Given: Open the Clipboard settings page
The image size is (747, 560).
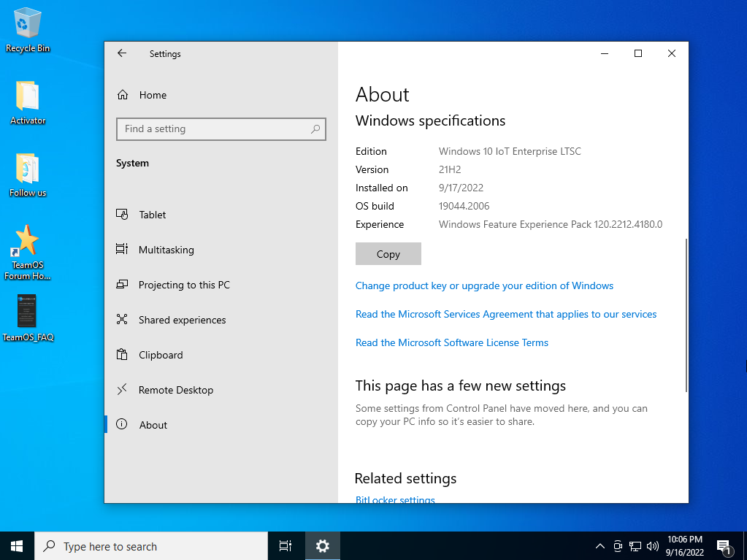Looking at the screenshot, I should click(221, 355).
